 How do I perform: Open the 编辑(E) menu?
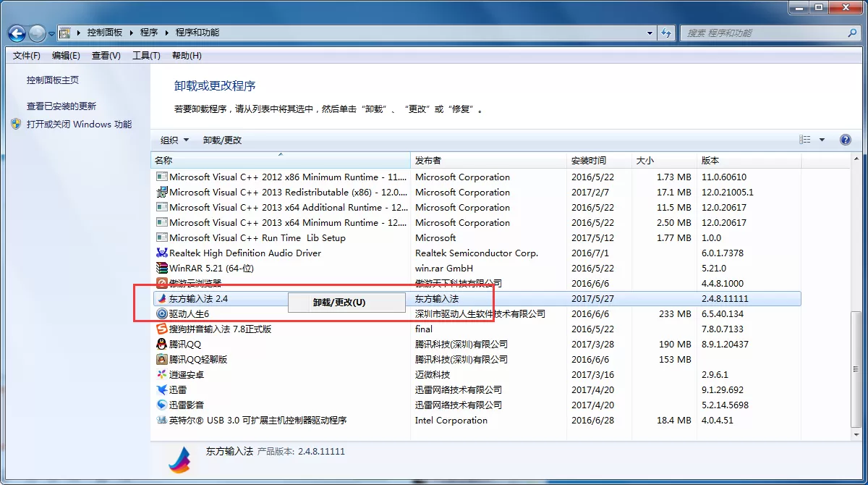pos(66,56)
